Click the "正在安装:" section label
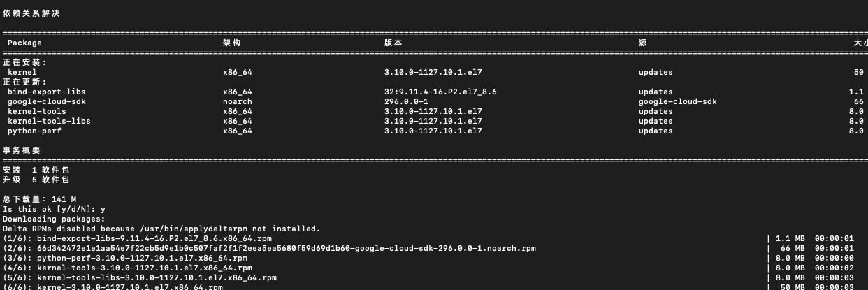 click(x=25, y=62)
